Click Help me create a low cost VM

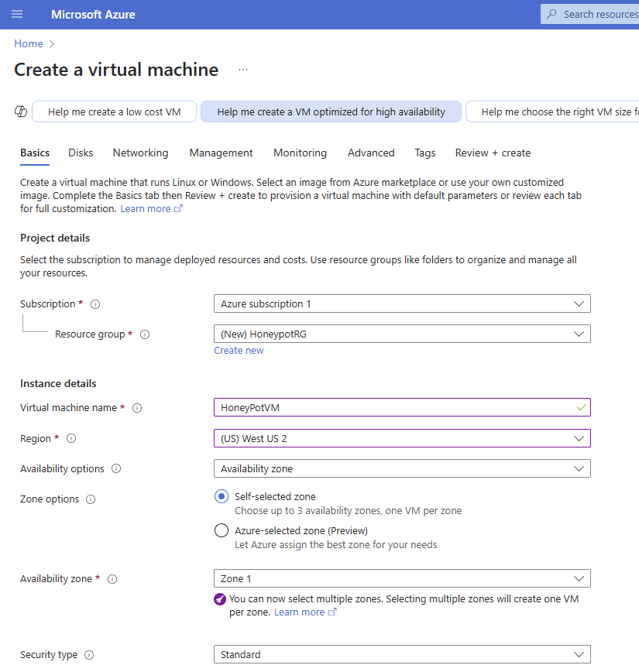[x=114, y=111]
